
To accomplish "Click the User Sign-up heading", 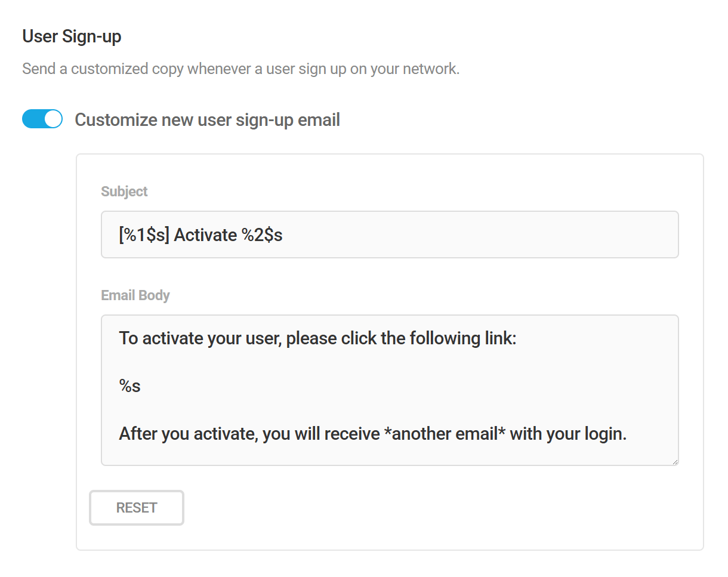I will click(x=71, y=36).
